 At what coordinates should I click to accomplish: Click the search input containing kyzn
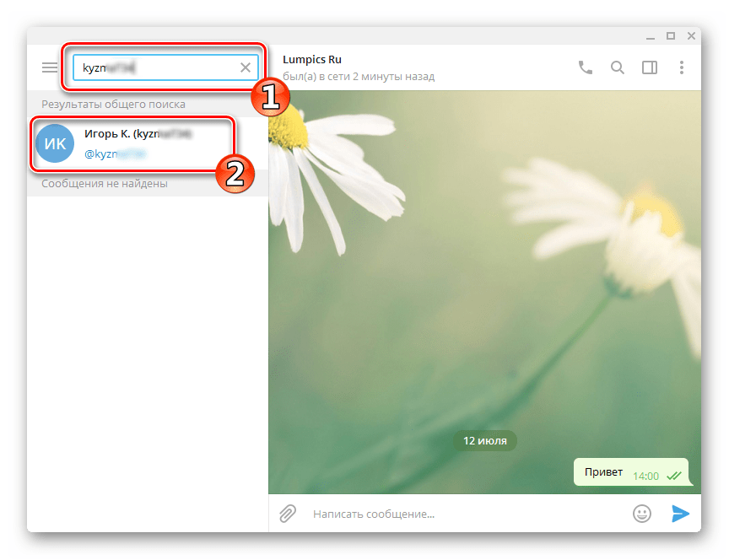point(152,67)
